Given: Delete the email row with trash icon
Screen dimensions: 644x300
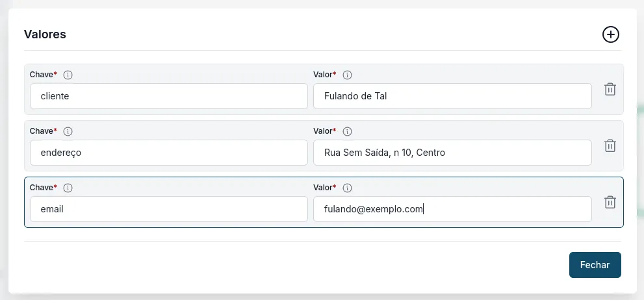Looking at the screenshot, I should [x=610, y=202].
